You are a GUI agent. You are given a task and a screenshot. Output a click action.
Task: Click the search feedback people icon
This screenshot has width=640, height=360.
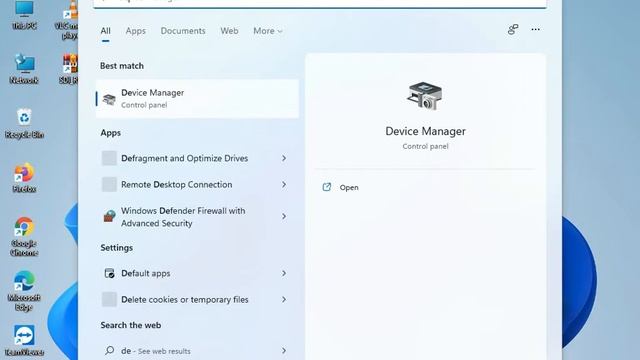513,29
